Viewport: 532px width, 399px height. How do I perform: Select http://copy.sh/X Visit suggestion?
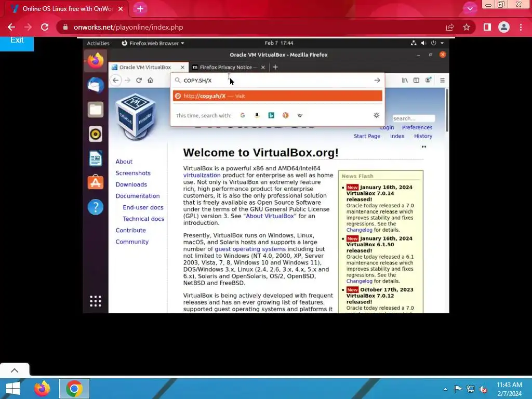[277, 96]
